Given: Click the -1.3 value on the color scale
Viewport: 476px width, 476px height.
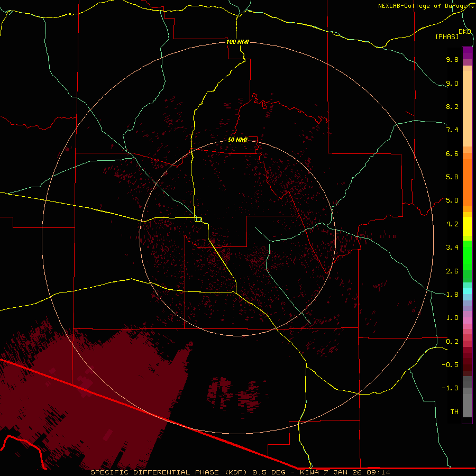Looking at the screenshot, I should pos(450,388).
